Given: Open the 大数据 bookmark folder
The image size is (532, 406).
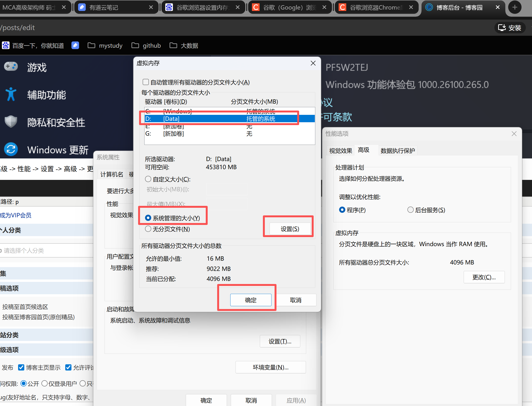Looking at the screenshot, I should pos(184,46).
